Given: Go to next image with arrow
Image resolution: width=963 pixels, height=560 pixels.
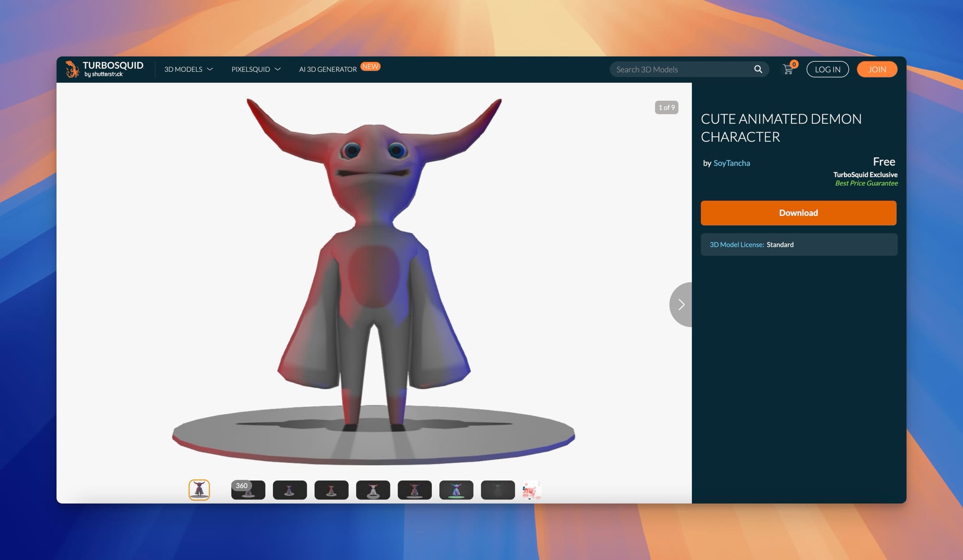Looking at the screenshot, I should click(x=681, y=305).
